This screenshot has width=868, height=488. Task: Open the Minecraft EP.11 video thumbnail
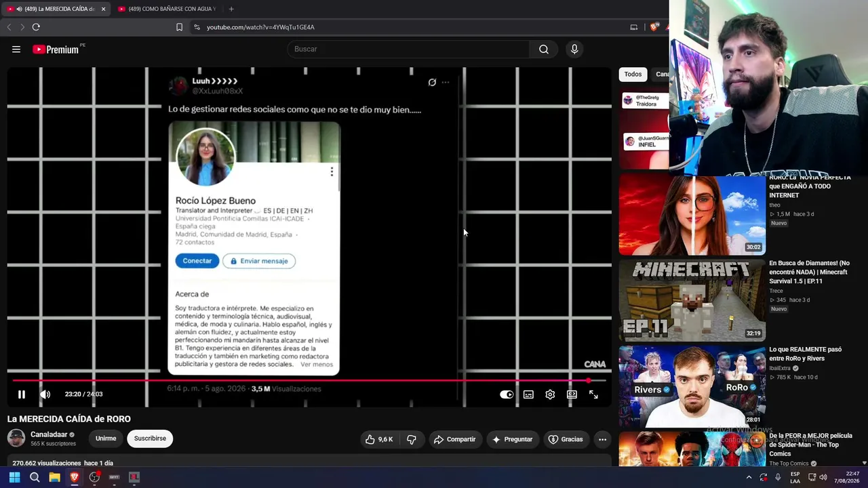[x=692, y=301]
